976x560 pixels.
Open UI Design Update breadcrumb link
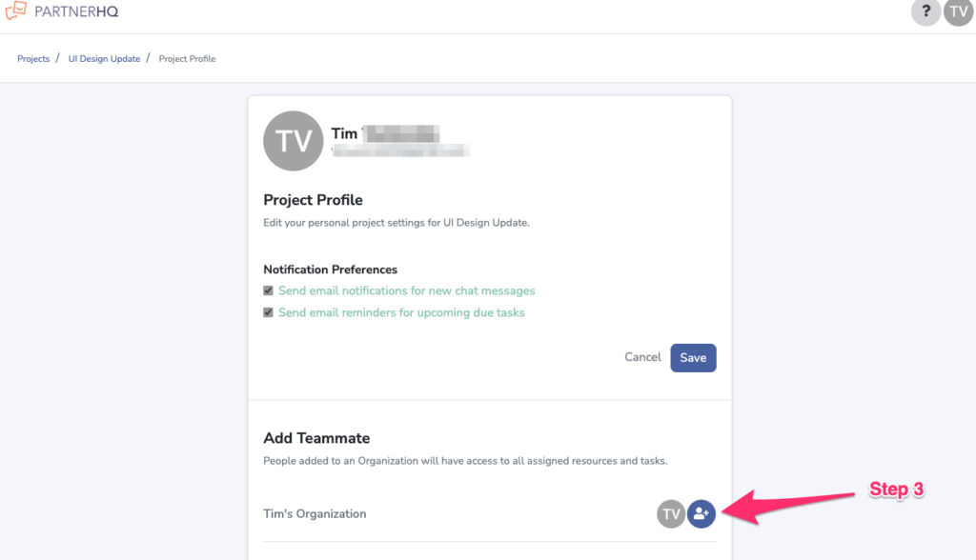point(104,58)
